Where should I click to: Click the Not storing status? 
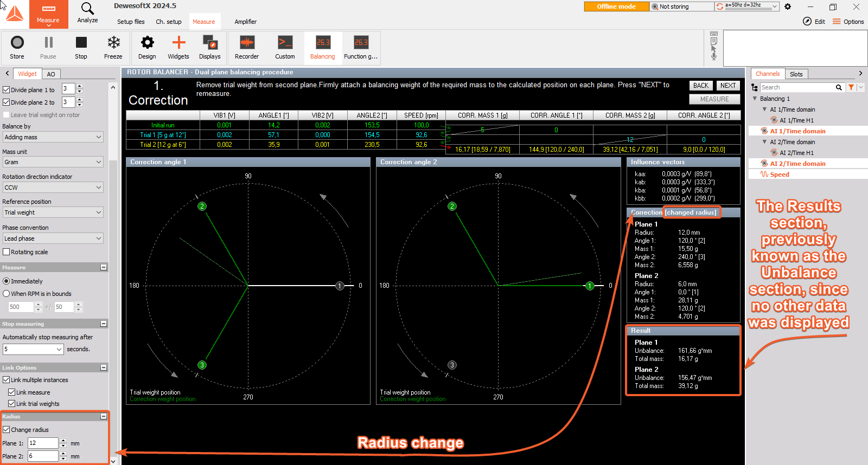tap(682, 7)
